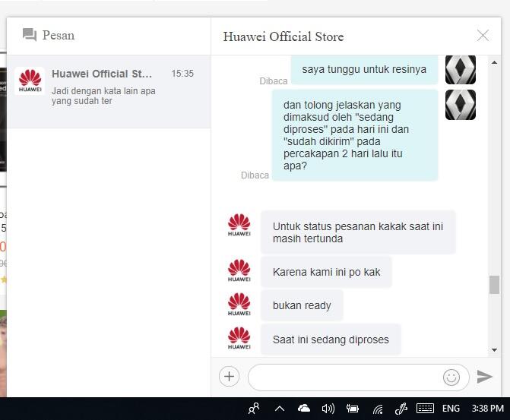Select the 'saya tunggu untuk resinya' message bubble

[364, 70]
